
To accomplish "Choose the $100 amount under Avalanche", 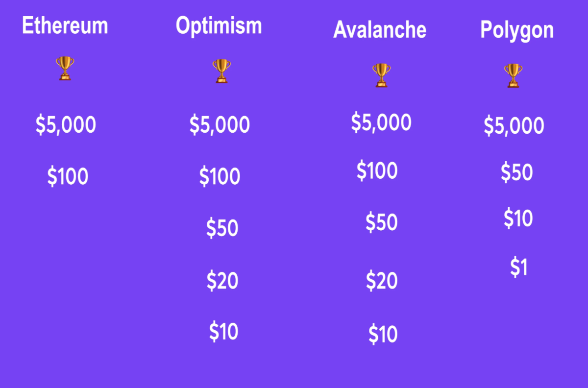I will pyautogui.click(x=377, y=170).
